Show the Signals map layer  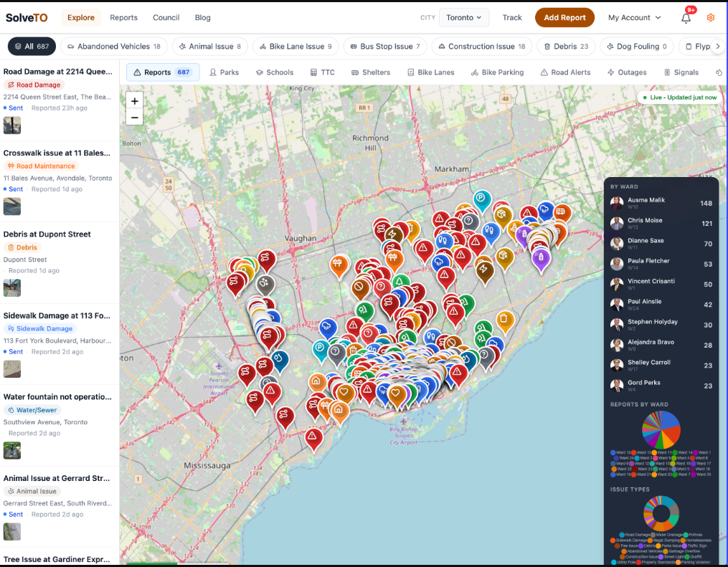coord(681,72)
